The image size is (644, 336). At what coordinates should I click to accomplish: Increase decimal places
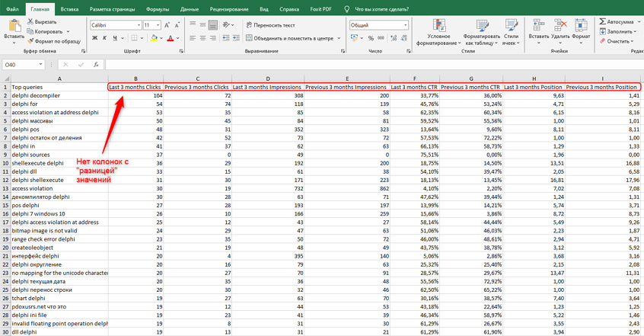(x=394, y=38)
